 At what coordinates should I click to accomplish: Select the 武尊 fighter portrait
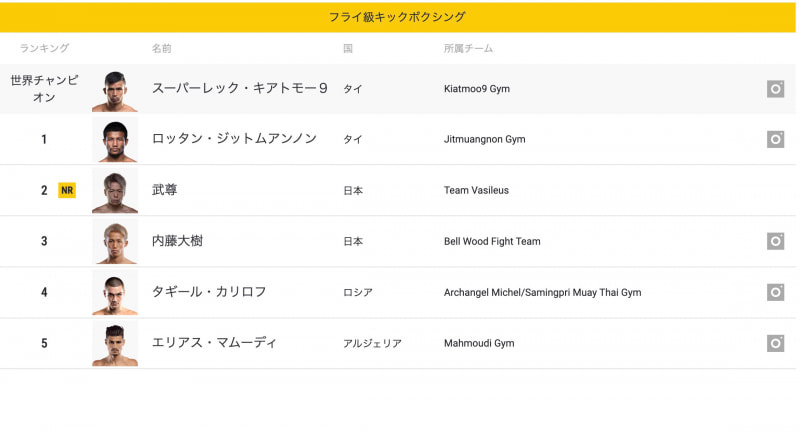click(115, 191)
